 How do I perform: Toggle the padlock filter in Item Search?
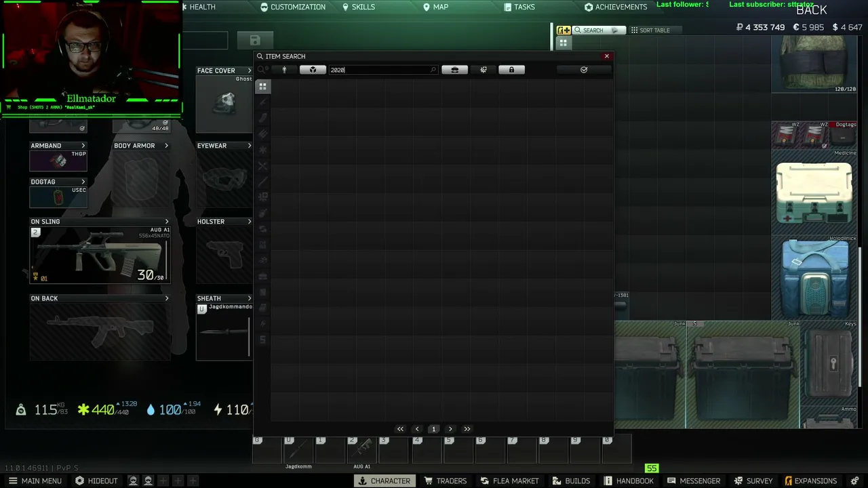pos(511,70)
